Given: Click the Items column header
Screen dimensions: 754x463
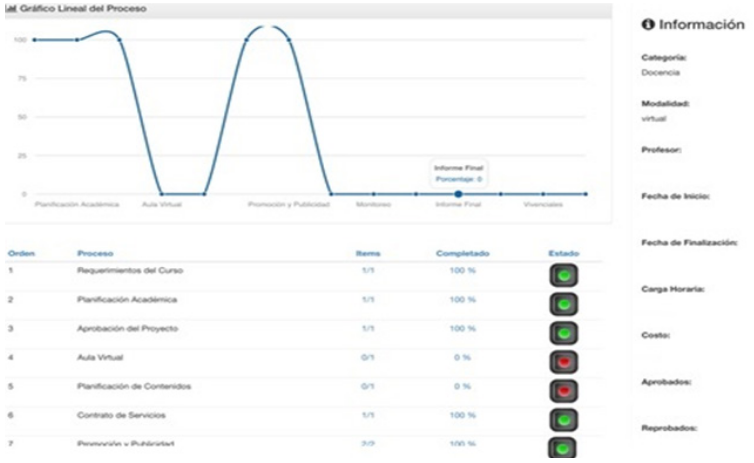Looking at the screenshot, I should point(368,254).
